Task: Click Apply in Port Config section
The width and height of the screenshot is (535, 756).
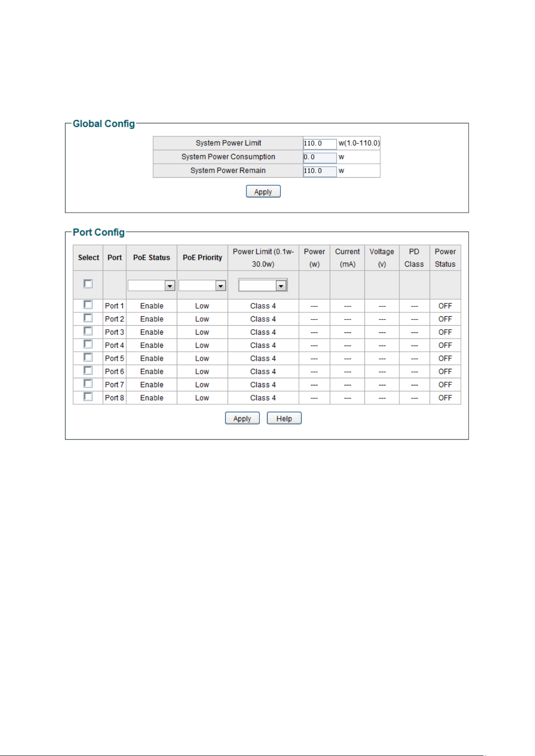Action: tap(242, 418)
